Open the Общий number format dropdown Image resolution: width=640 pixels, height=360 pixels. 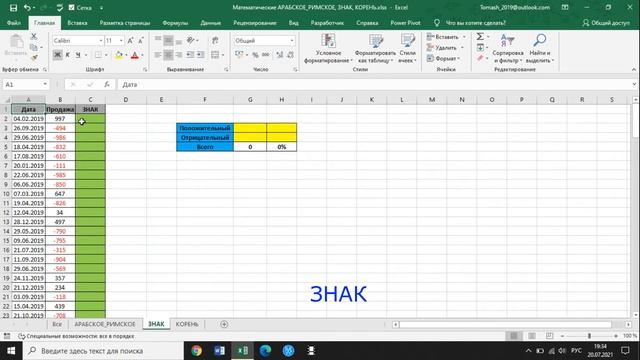(292, 40)
